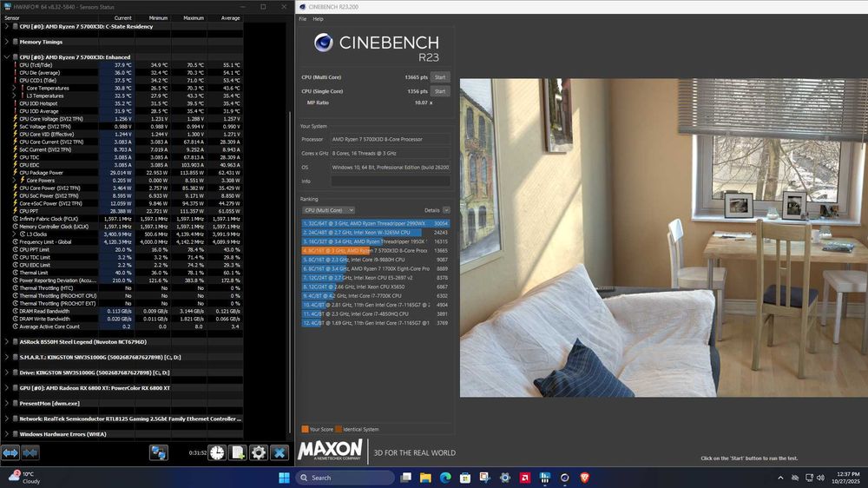Select the Intel Core i9-9880H ranking row
868x488 pixels.
[376, 260]
